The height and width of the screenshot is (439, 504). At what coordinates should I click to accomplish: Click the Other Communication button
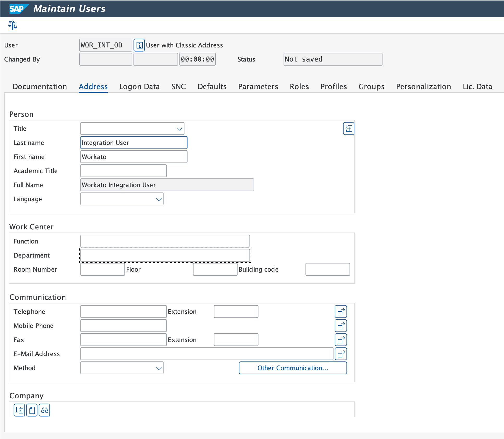coord(293,367)
